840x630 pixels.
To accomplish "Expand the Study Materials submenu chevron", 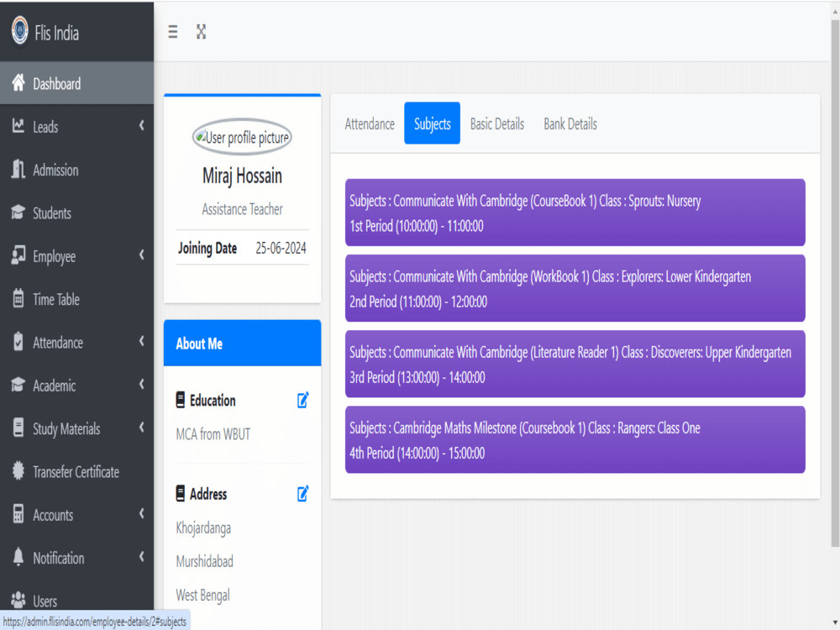I will [x=141, y=428].
